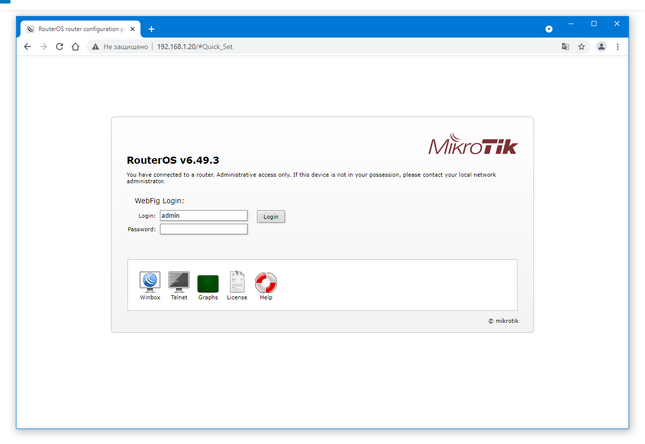Select the RouterOS router configuration tab
Viewport: 645px width, 444px height.
pos(81,29)
